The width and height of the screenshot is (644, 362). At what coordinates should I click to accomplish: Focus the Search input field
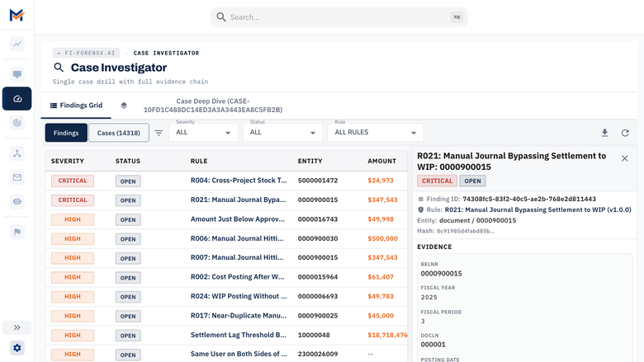[339, 17]
